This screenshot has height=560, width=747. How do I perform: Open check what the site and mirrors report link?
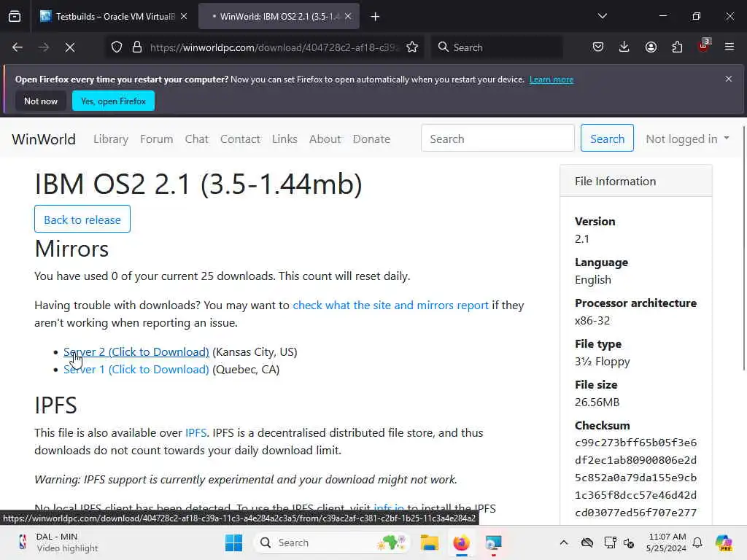[391, 306]
